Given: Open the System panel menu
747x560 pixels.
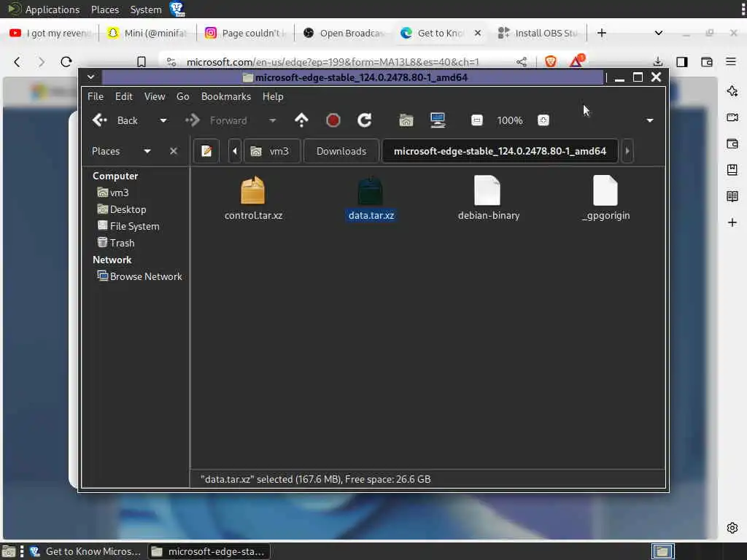Looking at the screenshot, I should coord(146,9).
